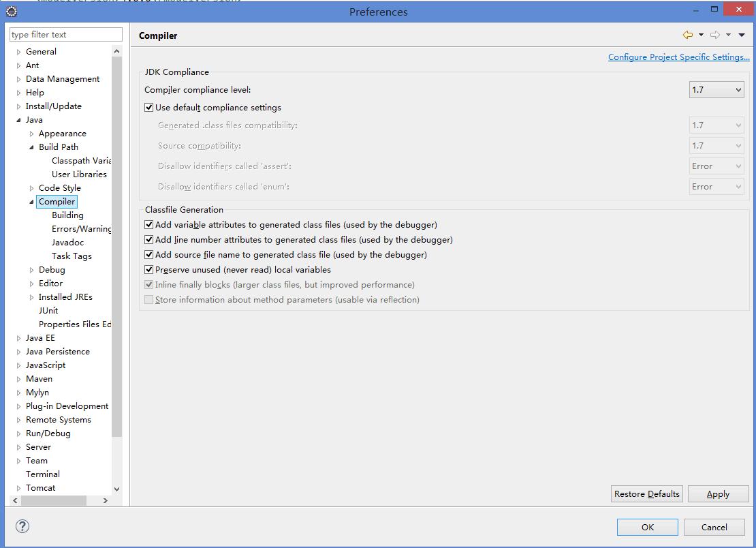Expand the Maven tree node
The height and width of the screenshot is (548, 756).
click(19, 379)
